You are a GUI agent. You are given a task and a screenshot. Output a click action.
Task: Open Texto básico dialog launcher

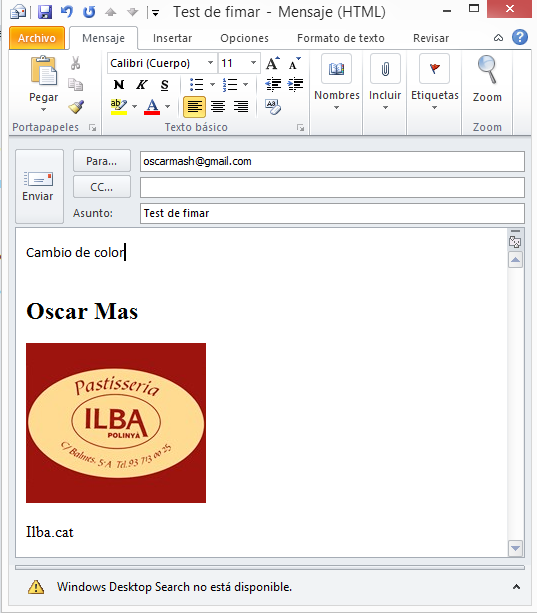300,127
